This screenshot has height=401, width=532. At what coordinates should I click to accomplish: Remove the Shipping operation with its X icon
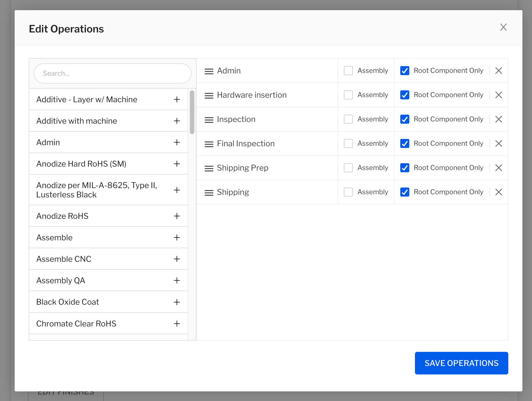(x=499, y=192)
